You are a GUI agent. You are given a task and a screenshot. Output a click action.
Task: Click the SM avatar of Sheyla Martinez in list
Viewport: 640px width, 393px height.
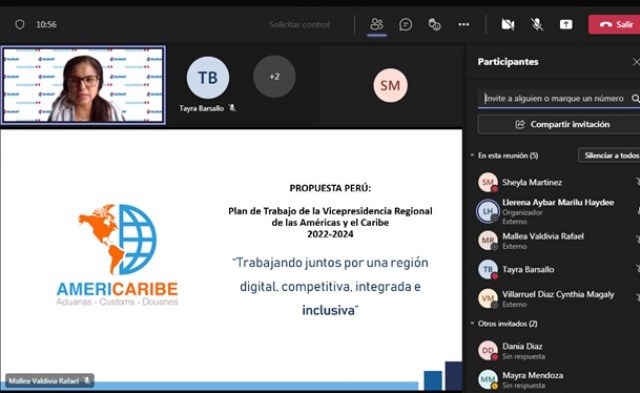coord(488,182)
